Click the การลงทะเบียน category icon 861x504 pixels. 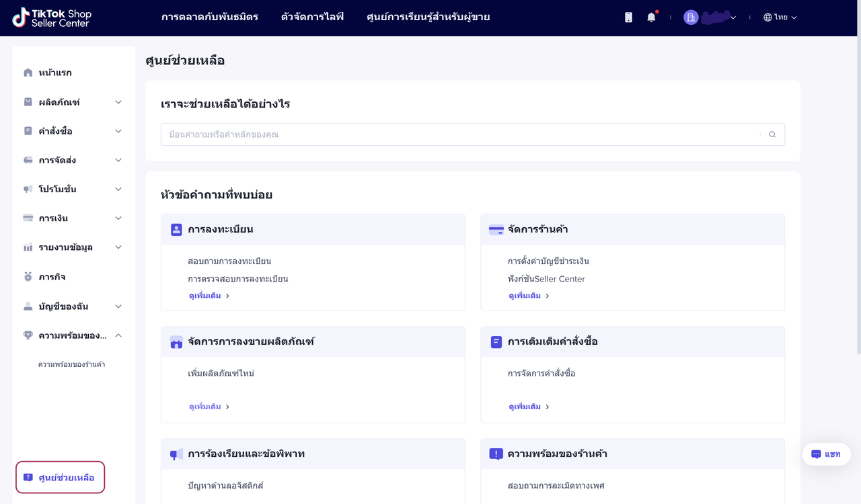(x=176, y=230)
